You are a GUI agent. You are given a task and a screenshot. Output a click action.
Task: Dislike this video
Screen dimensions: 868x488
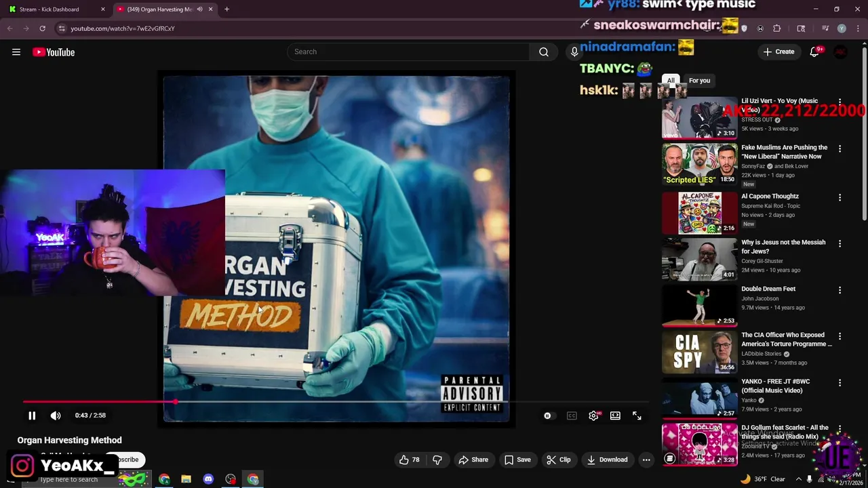coord(437,460)
